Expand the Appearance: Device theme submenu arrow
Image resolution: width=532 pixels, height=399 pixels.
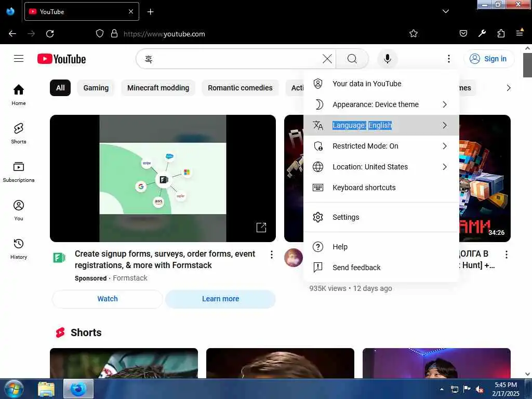tap(445, 104)
